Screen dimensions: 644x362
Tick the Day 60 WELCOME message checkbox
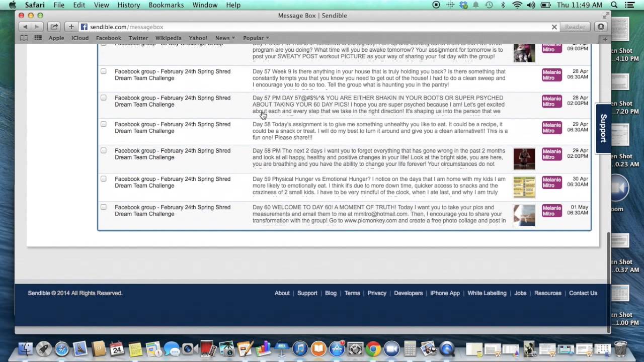[x=103, y=207]
